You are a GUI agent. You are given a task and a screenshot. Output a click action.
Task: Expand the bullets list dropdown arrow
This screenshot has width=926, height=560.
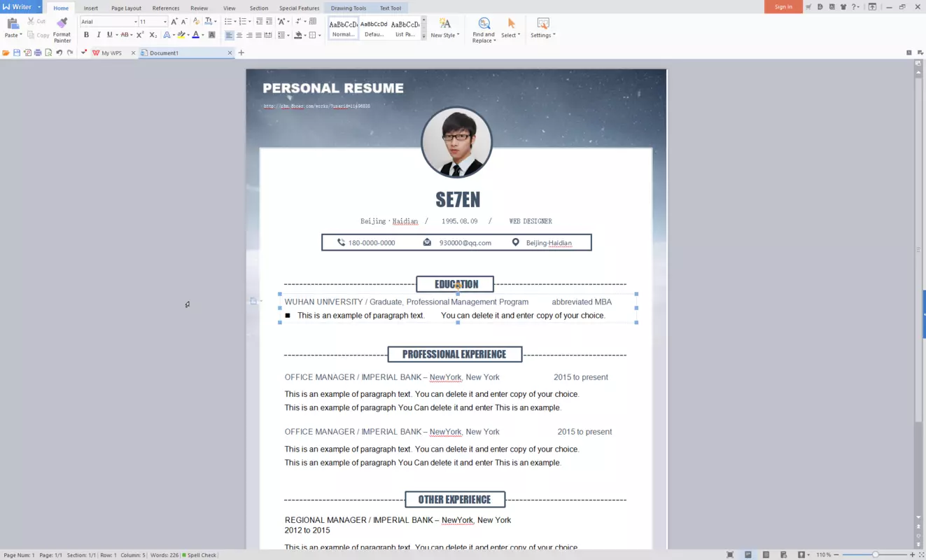(x=235, y=22)
